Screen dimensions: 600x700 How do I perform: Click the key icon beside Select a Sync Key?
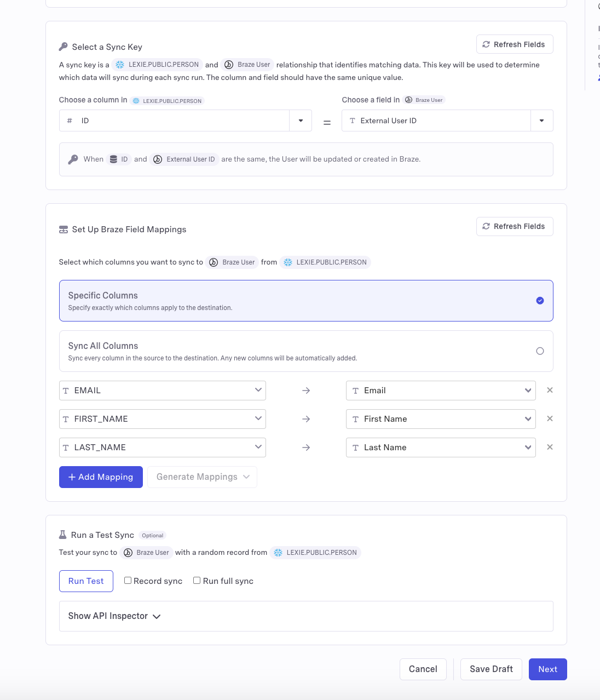pos(64,47)
